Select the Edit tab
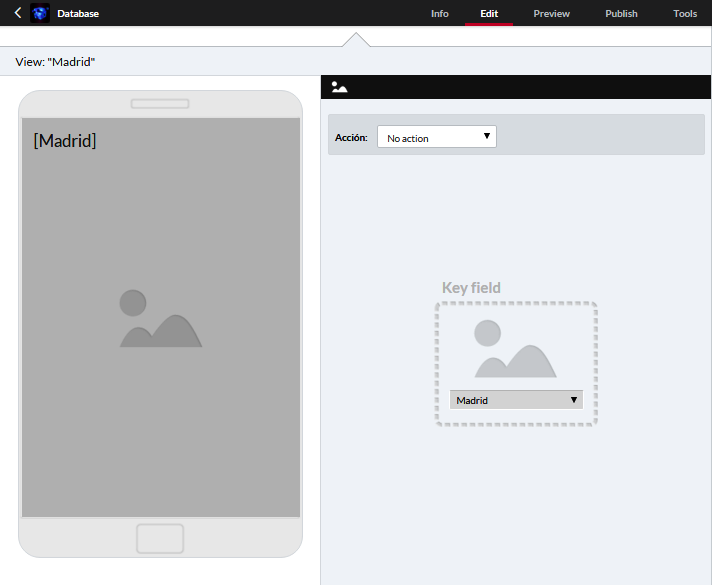The height and width of the screenshot is (585, 712). pyautogui.click(x=489, y=14)
